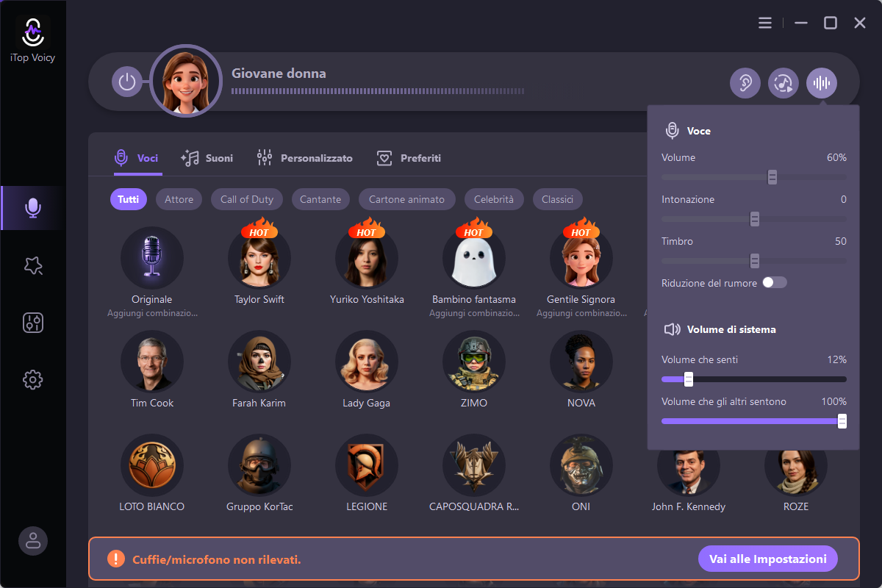Open the soundboard mixer sidebar icon

coord(33,323)
